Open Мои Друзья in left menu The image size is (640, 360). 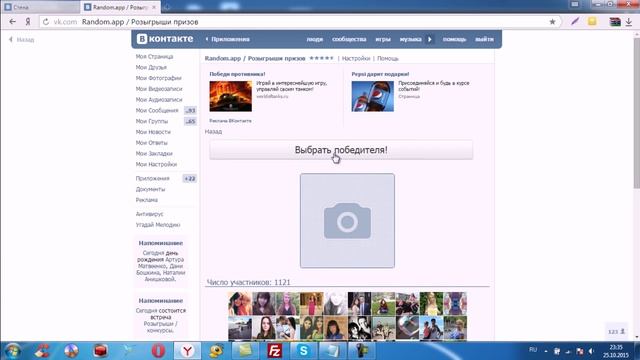(x=151, y=67)
